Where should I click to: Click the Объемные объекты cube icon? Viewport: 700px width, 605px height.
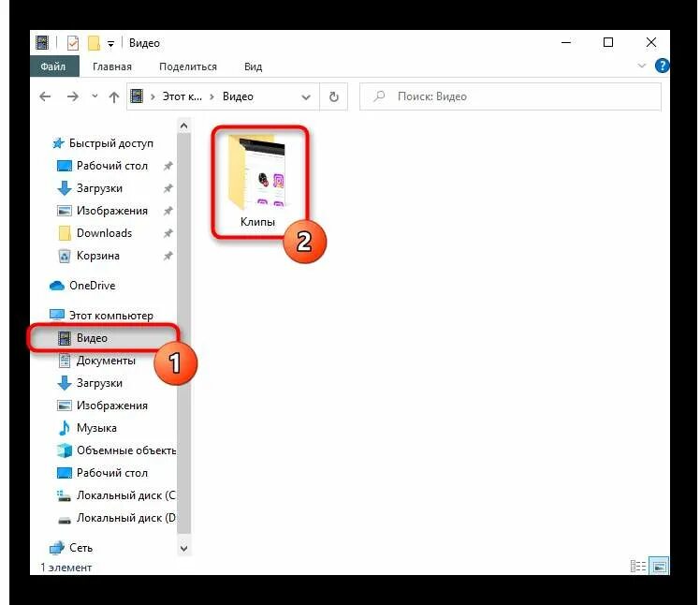click(65, 450)
